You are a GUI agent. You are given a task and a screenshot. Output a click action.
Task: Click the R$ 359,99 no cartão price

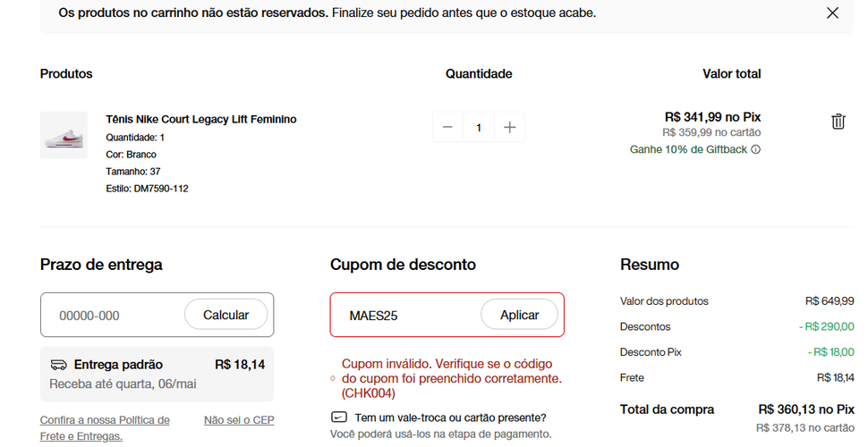pyautogui.click(x=711, y=133)
